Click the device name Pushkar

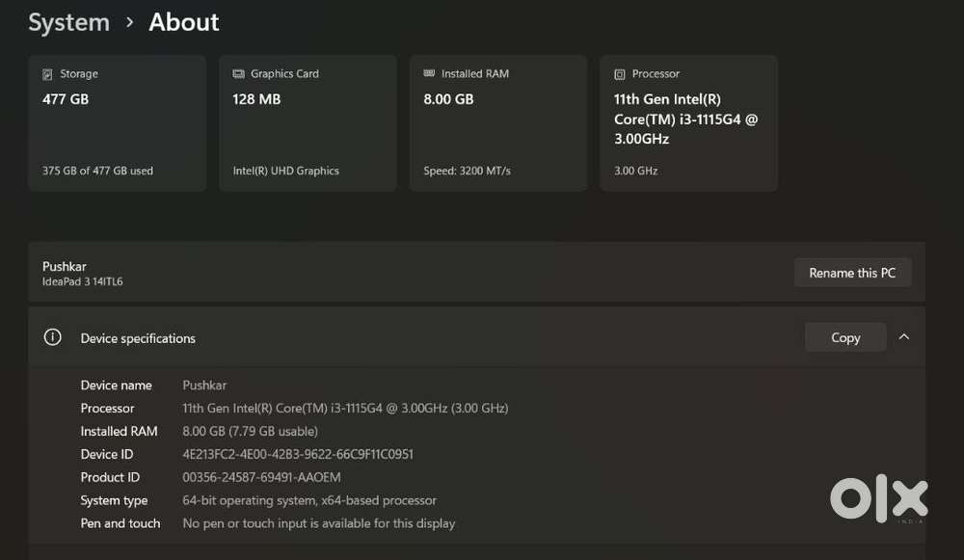point(204,385)
